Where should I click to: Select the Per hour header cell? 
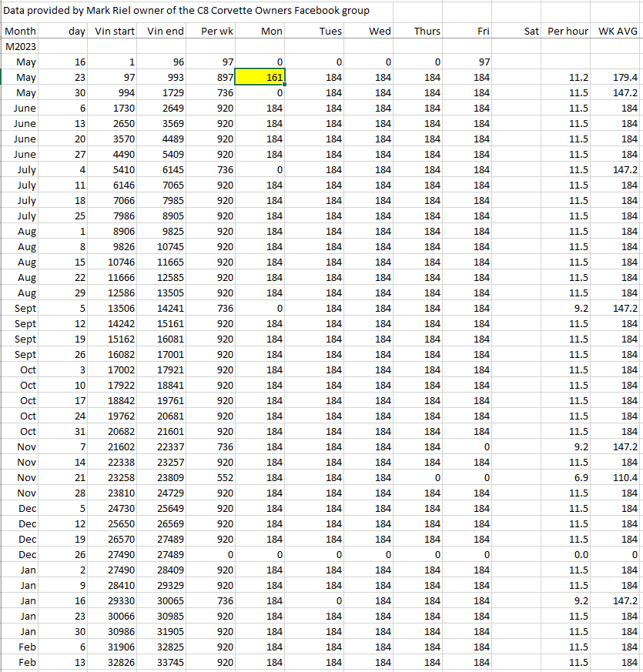click(x=568, y=31)
